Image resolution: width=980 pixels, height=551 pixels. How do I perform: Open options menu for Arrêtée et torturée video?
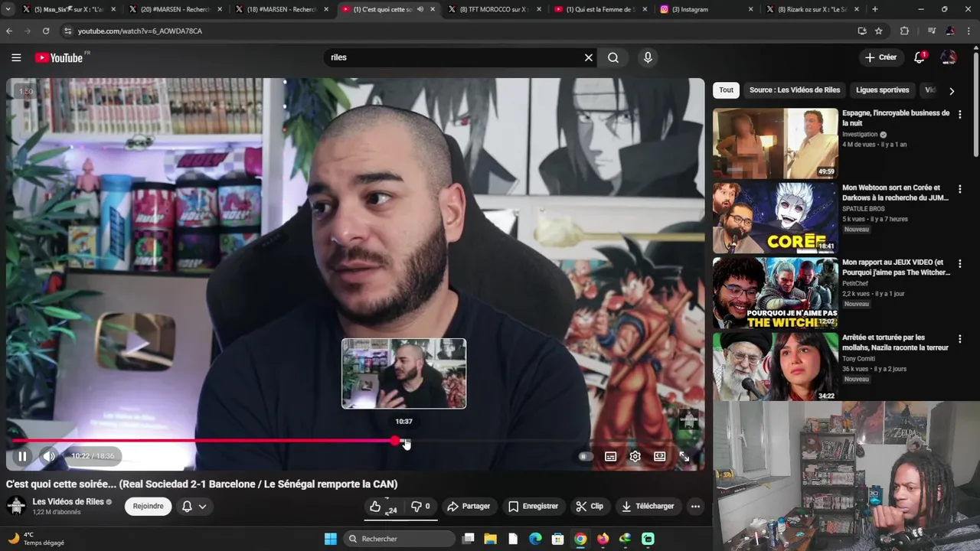pos(960,338)
